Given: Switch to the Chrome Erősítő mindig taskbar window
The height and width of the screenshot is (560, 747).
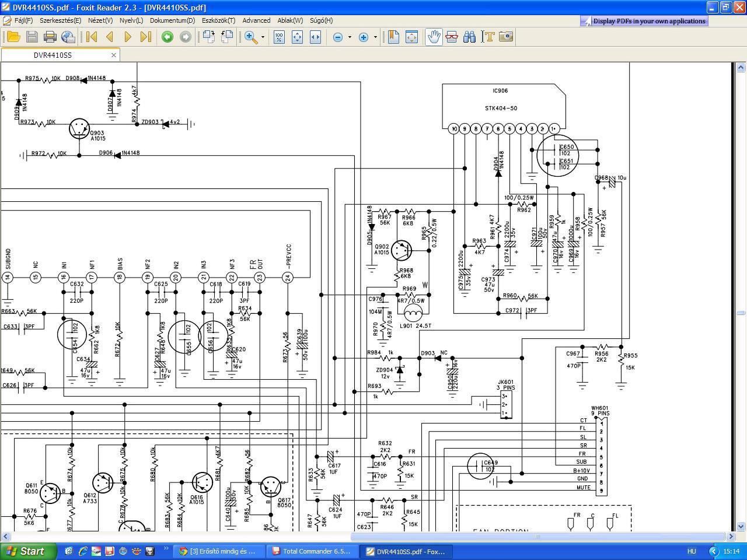Looking at the screenshot, I should click(218, 551).
